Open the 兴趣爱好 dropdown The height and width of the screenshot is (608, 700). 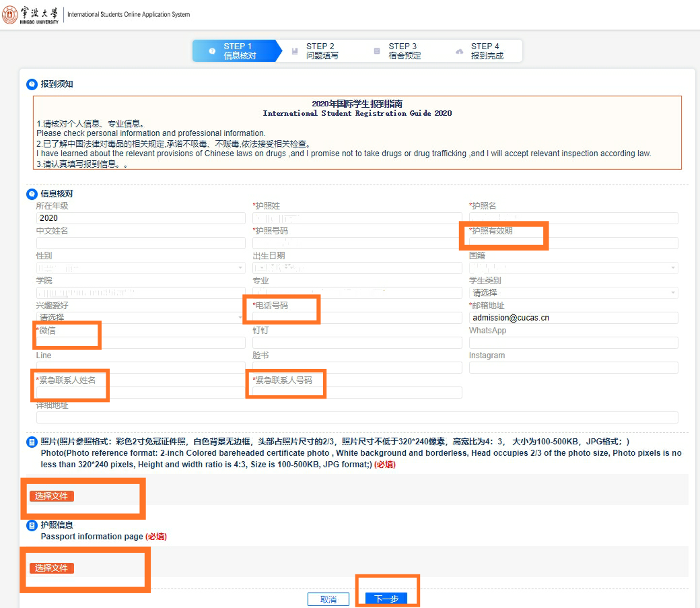tap(140, 317)
